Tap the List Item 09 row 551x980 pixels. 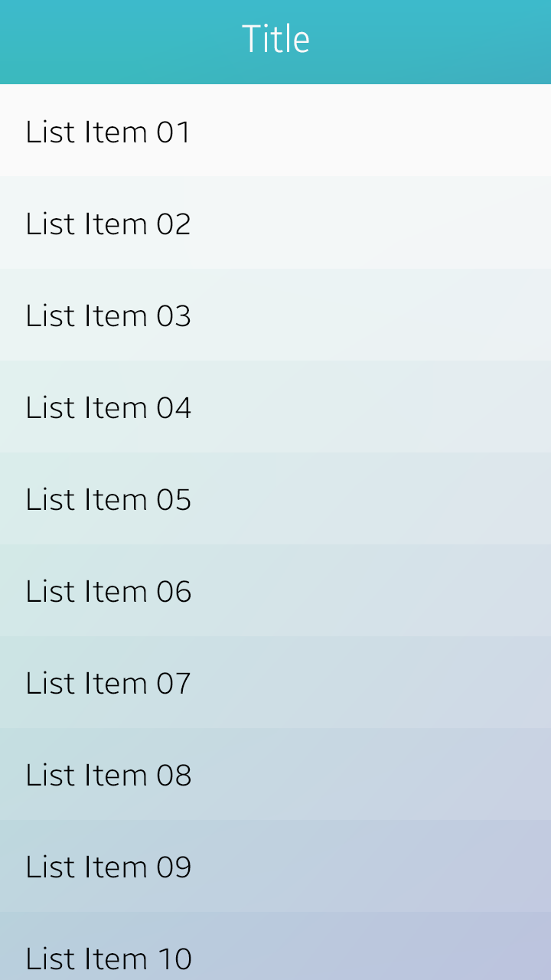(275, 866)
